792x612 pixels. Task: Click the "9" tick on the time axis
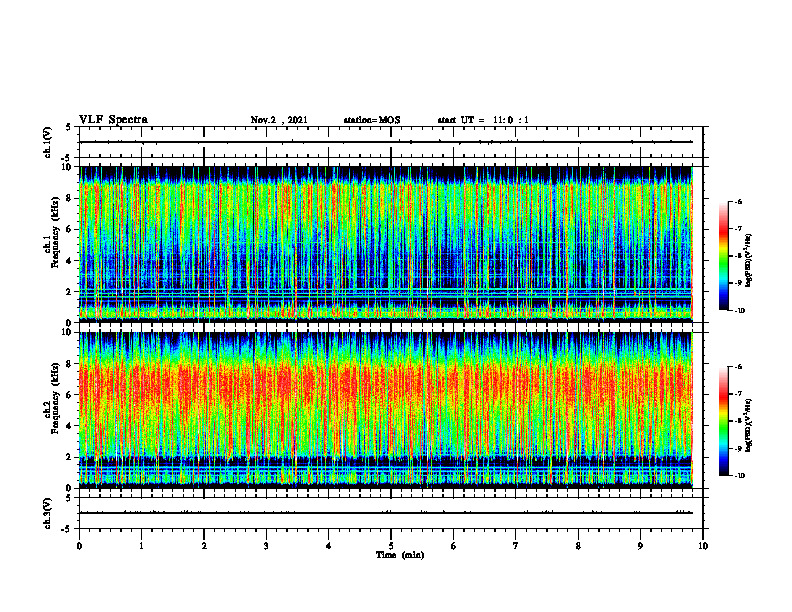pos(640,546)
